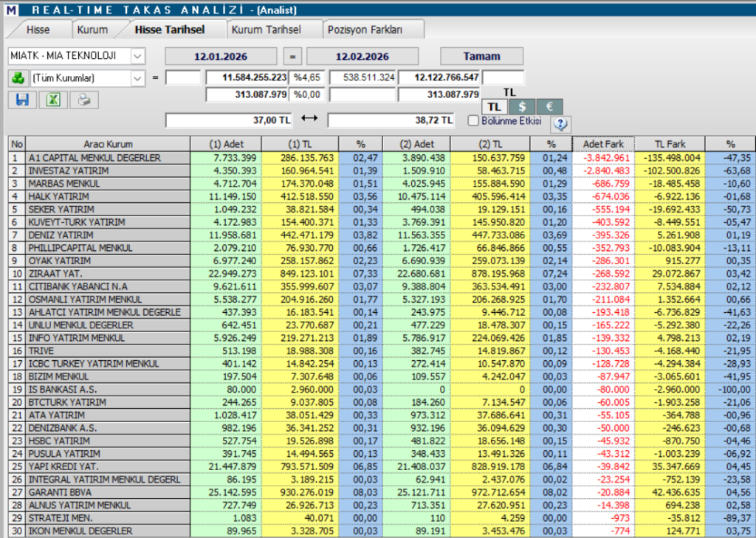Select the IS BANKASI A.S. row
Viewport: 756px width, 538px height.
tap(382, 389)
